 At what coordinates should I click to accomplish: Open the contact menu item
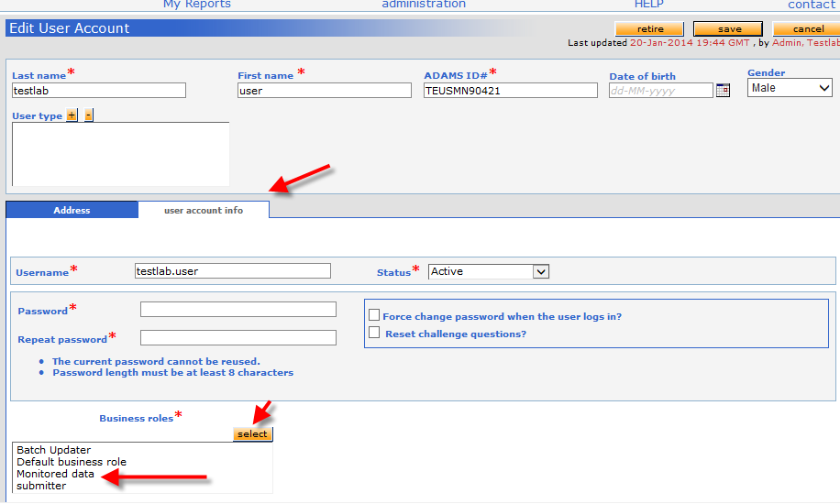click(x=811, y=5)
